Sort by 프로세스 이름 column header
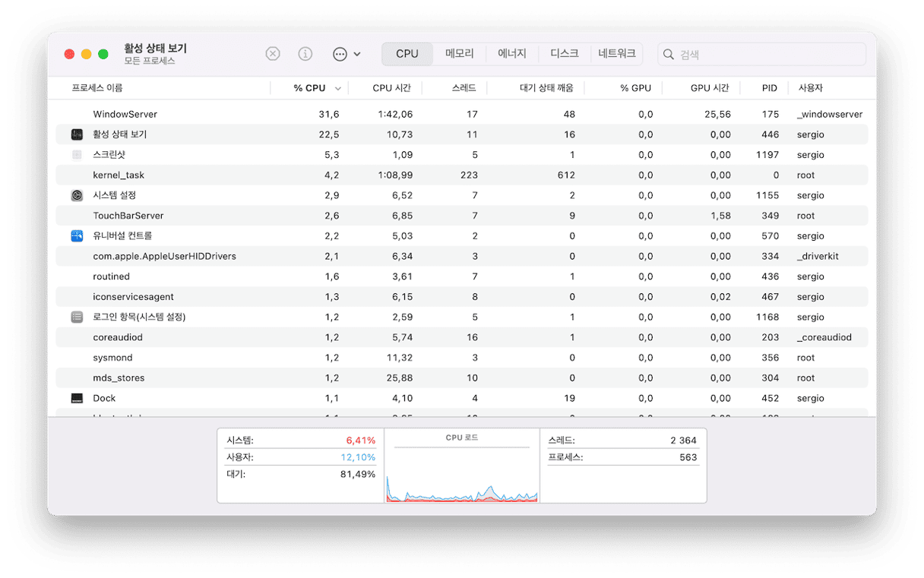 pos(97,88)
